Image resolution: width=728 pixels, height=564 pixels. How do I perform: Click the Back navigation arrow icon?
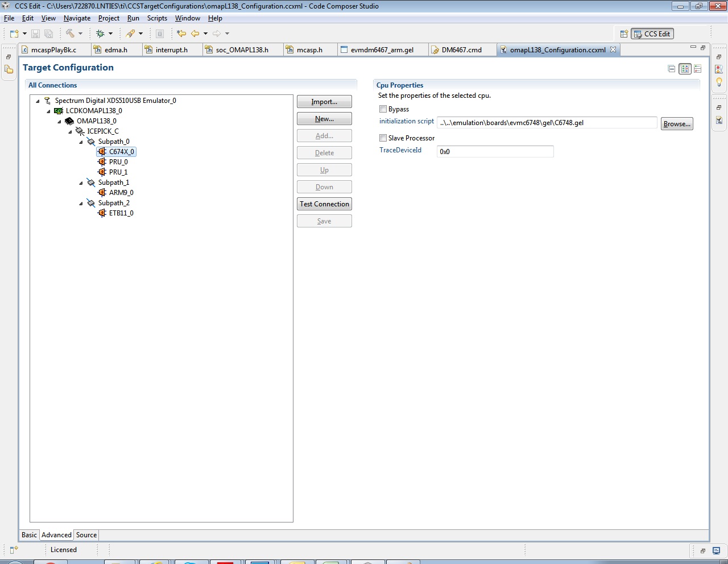pos(195,34)
